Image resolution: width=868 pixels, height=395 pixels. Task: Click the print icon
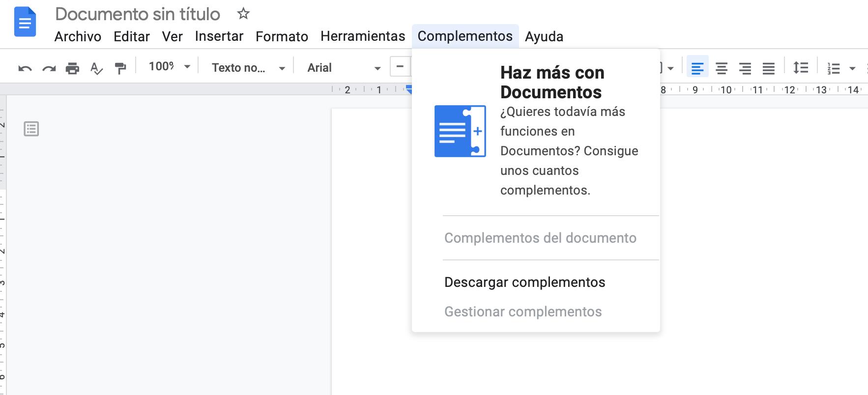coord(72,68)
